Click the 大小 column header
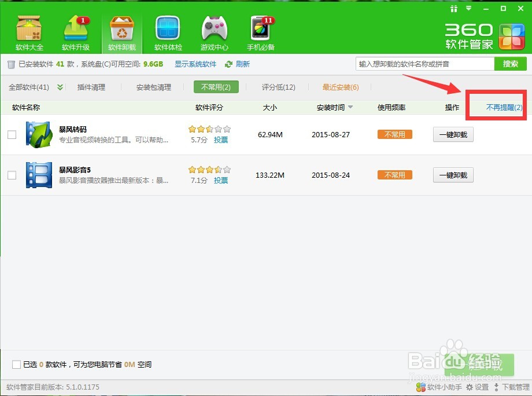 coord(270,107)
